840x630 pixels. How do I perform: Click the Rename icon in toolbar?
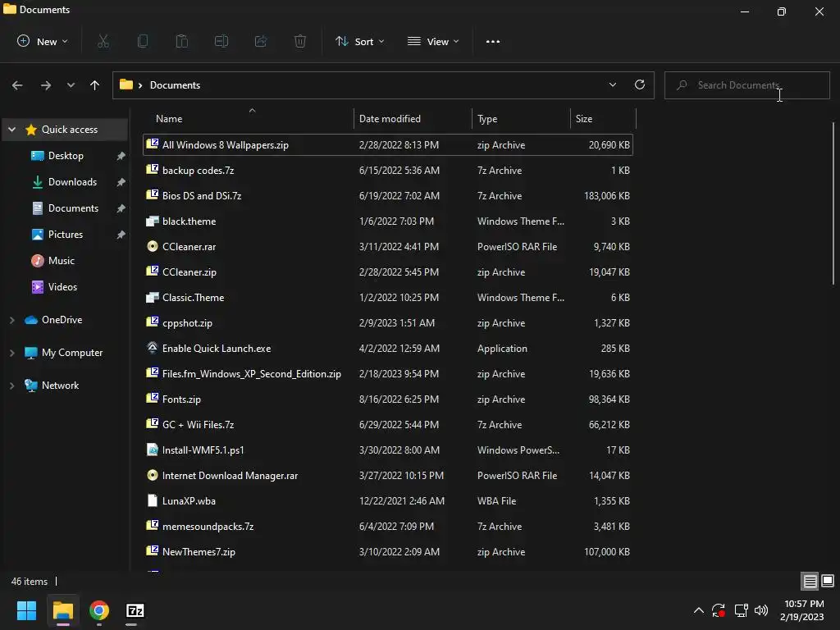(221, 41)
